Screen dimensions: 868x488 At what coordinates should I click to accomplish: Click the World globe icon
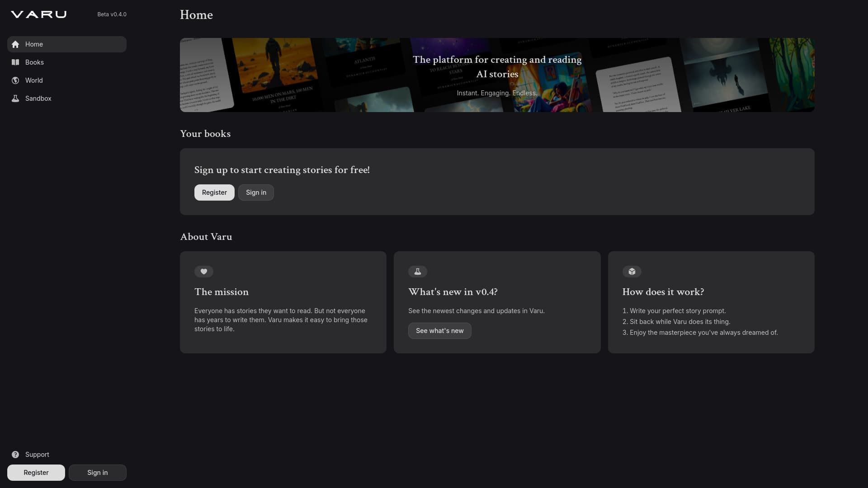click(15, 80)
